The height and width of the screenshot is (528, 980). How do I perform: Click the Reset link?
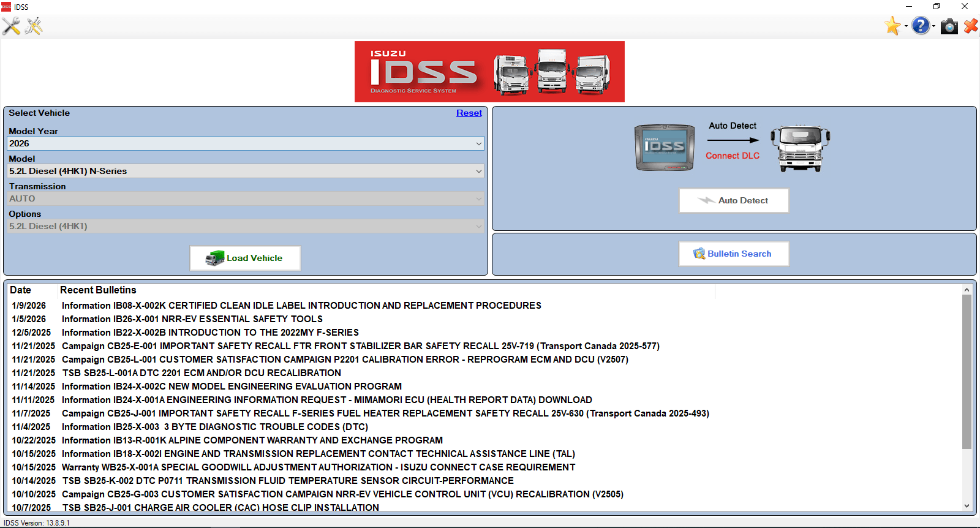(x=469, y=113)
